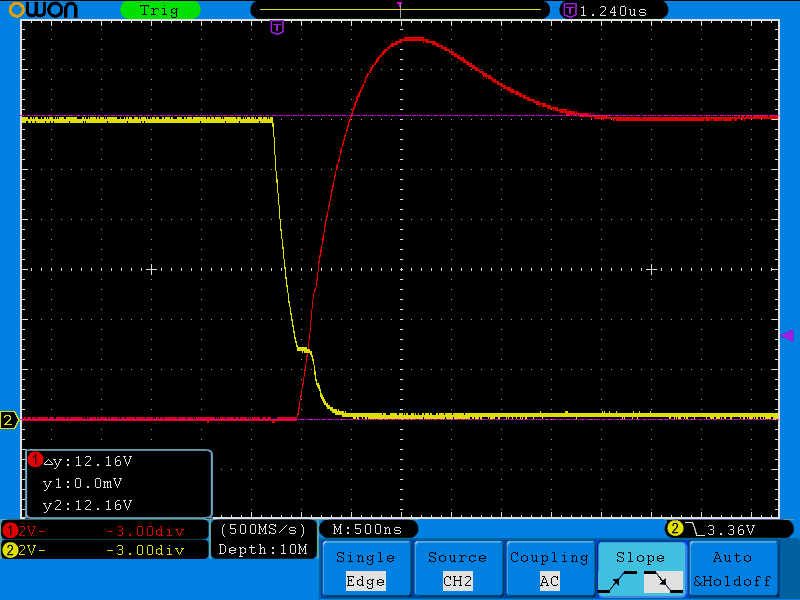The image size is (800, 600).
Task: Click the peak of the red waveform
Action: (x=414, y=39)
